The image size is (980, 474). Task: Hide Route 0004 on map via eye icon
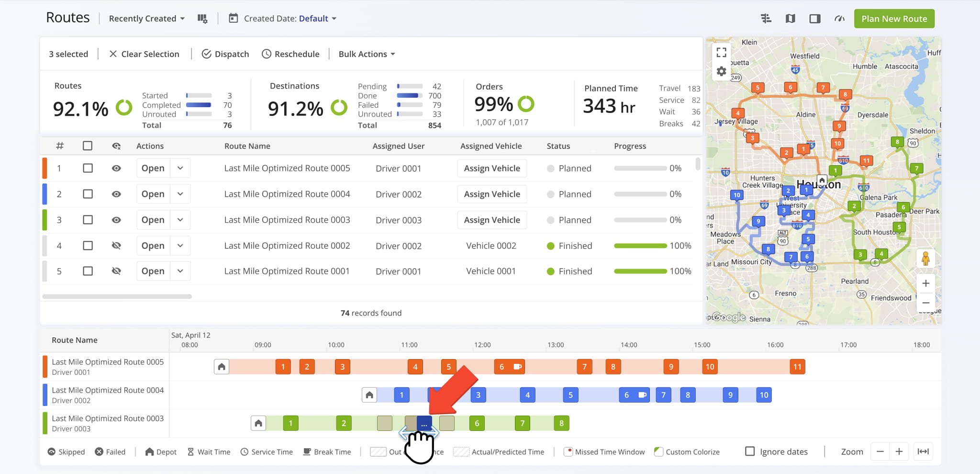[x=116, y=194]
